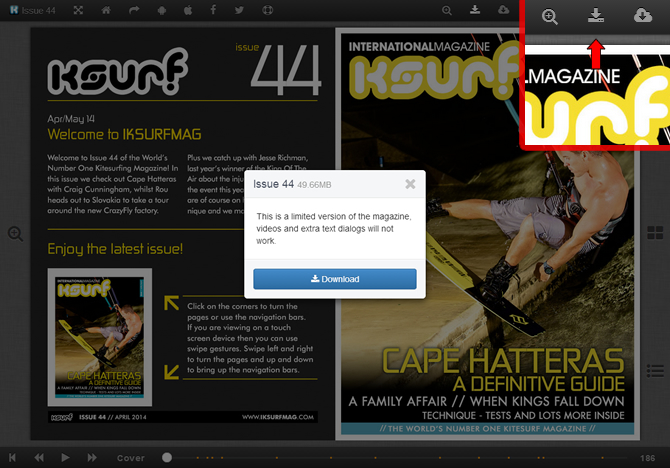Click the lower-left pointing yellow arrow
670x468 pixels.
171,371
